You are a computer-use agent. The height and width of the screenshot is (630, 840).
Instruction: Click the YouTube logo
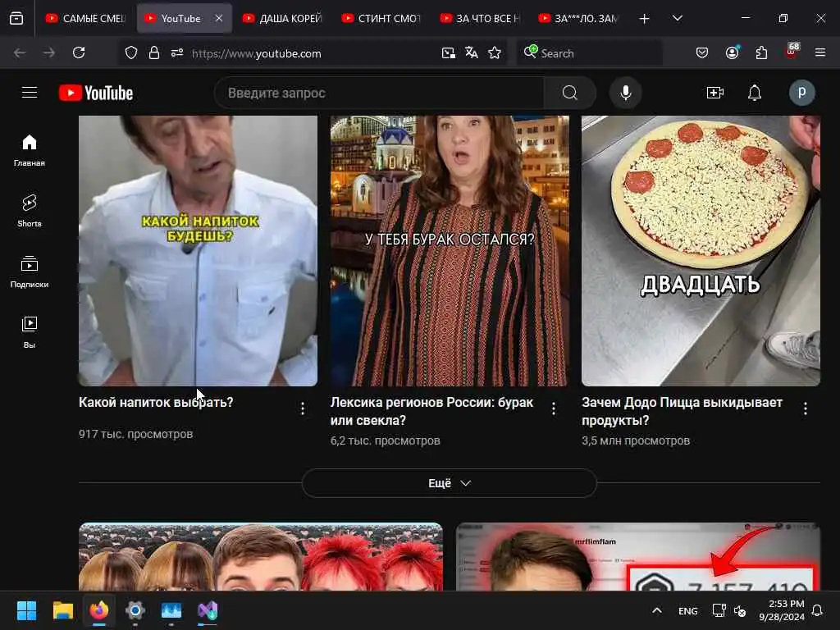click(96, 93)
